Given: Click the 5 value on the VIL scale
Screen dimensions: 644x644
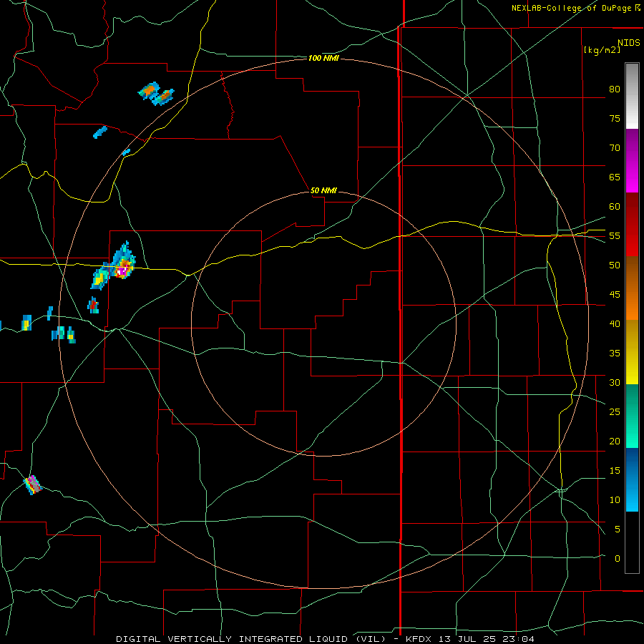Looking at the screenshot, I should pos(618,530).
